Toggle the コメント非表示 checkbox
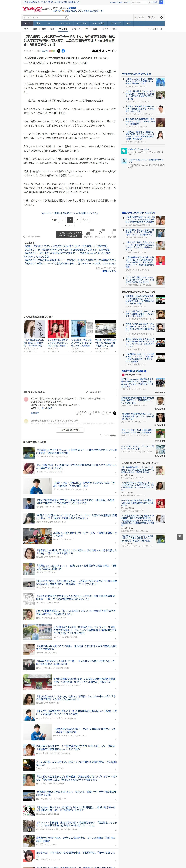The image size is (186, 868). point(102,436)
